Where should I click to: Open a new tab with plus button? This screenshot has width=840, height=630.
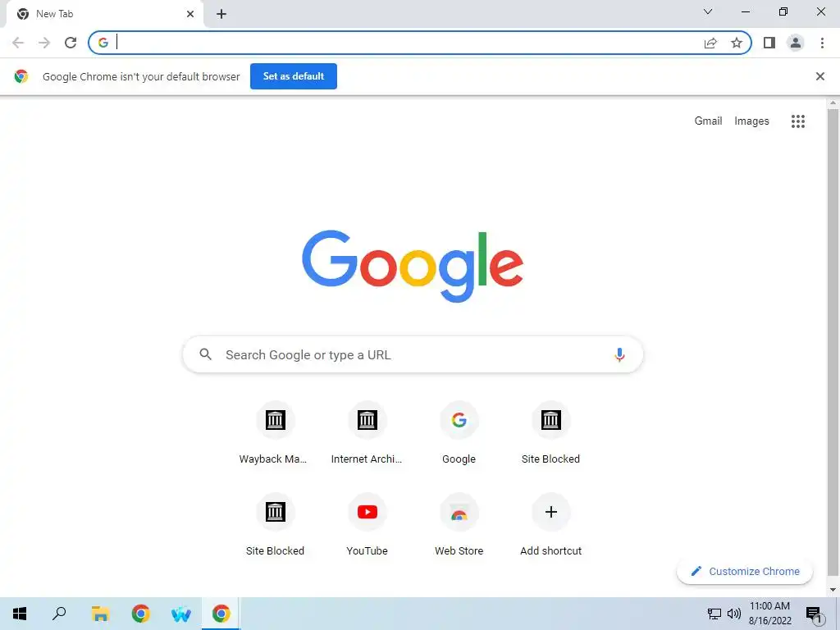[221, 14]
